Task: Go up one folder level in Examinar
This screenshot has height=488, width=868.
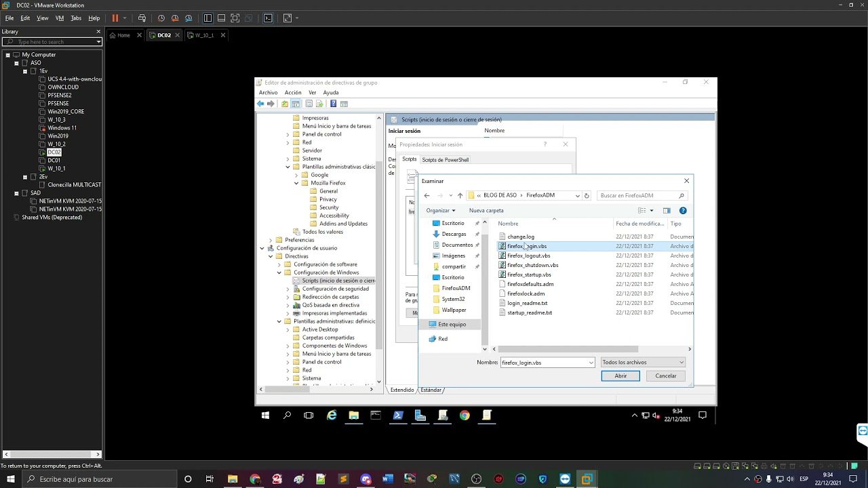Action: pos(460,195)
